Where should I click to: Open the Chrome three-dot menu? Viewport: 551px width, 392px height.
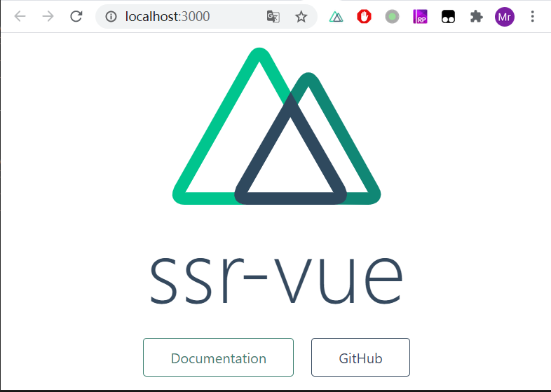[533, 17]
